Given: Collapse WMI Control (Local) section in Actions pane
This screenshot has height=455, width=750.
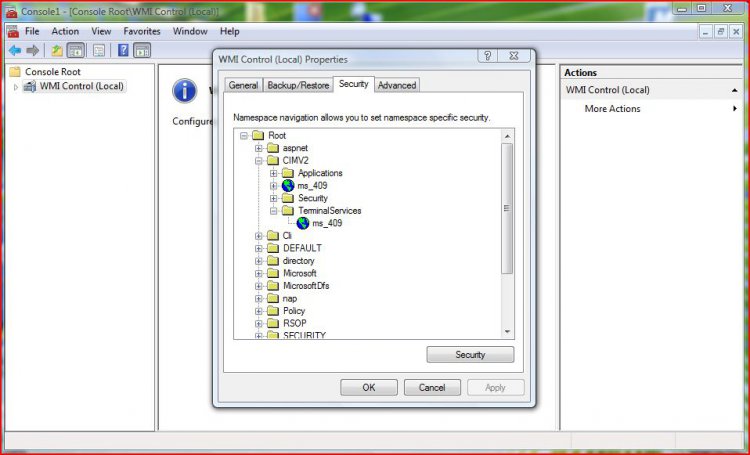Looking at the screenshot, I should click(x=734, y=90).
